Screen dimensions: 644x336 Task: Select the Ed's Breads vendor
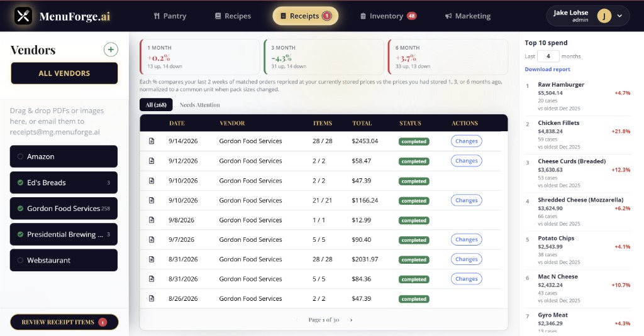tap(64, 183)
